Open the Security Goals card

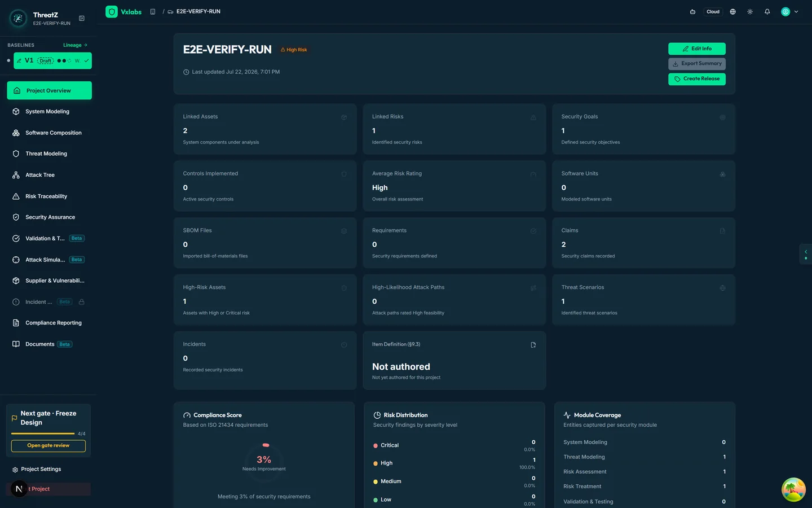pos(643,129)
